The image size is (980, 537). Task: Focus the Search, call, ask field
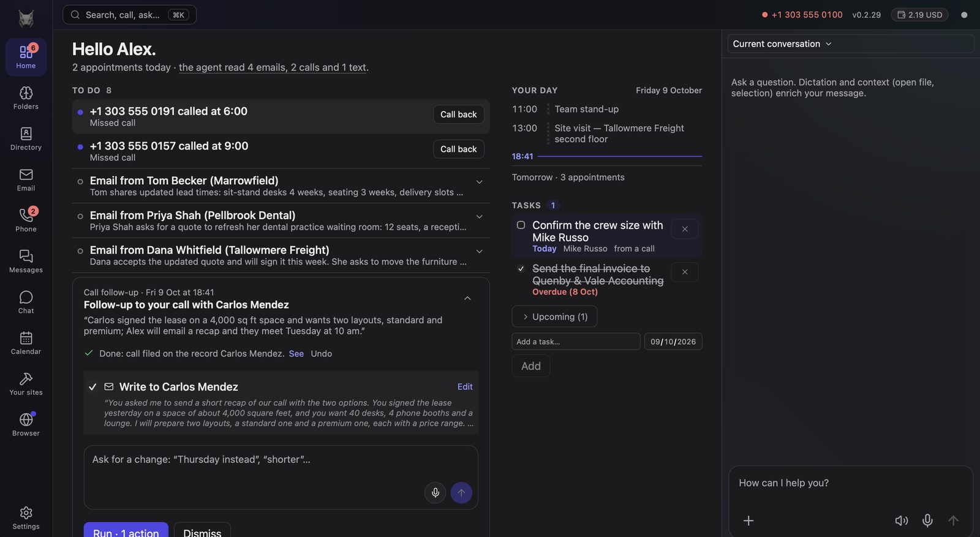click(x=130, y=15)
